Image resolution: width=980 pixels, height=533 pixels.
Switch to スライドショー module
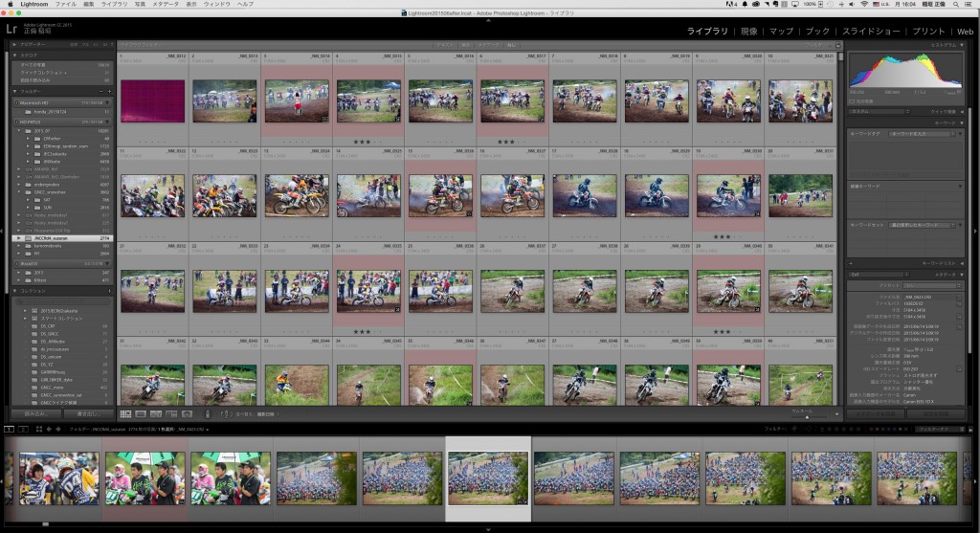pyautogui.click(x=871, y=32)
